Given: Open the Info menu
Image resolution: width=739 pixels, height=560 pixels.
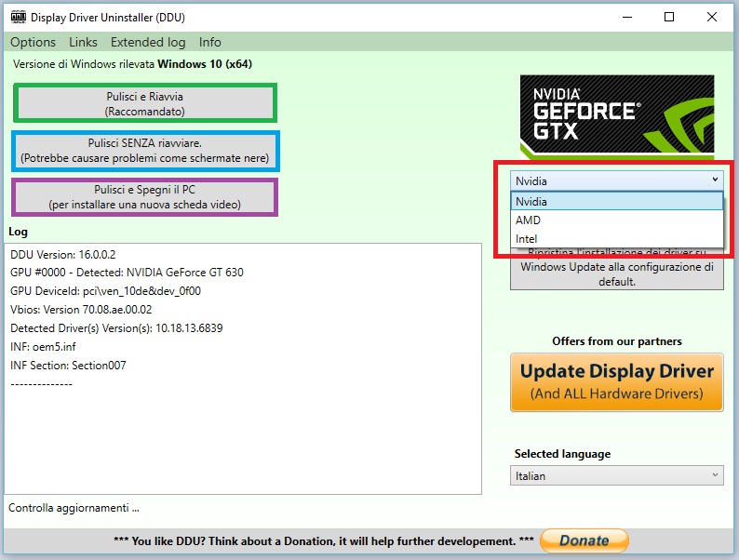Looking at the screenshot, I should tap(210, 42).
